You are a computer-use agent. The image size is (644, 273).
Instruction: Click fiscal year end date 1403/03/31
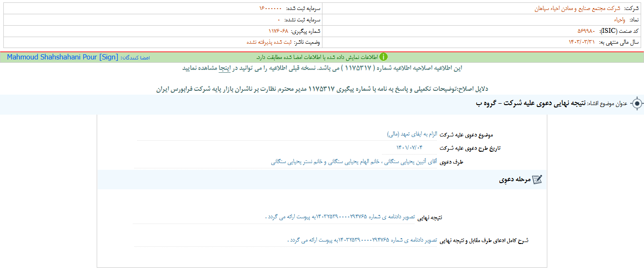pos(582,42)
